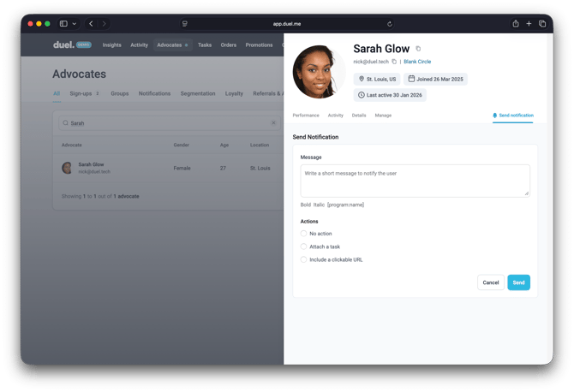This screenshot has height=392, width=574.
Task: Open a new Safari tab with plus icon
Action: (529, 24)
